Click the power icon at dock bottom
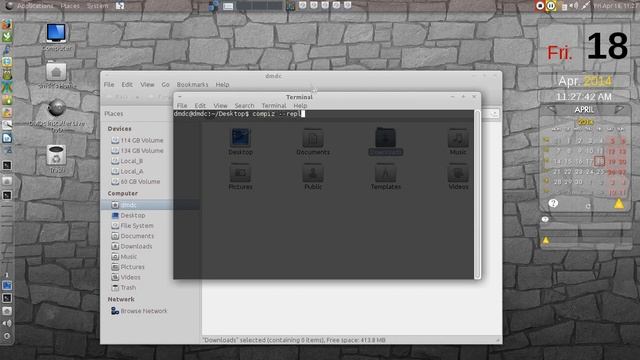The height and width of the screenshot is (360, 640). (7, 336)
